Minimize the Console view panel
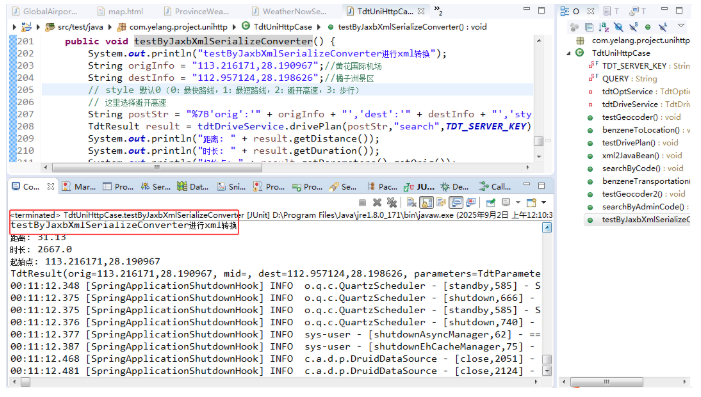701x397 pixels. [527, 184]
